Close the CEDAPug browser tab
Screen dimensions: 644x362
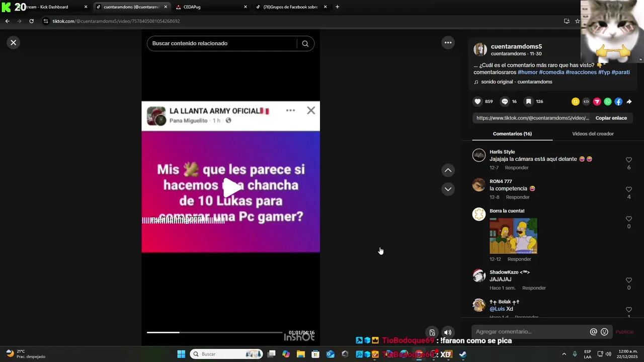coord(246,7)
